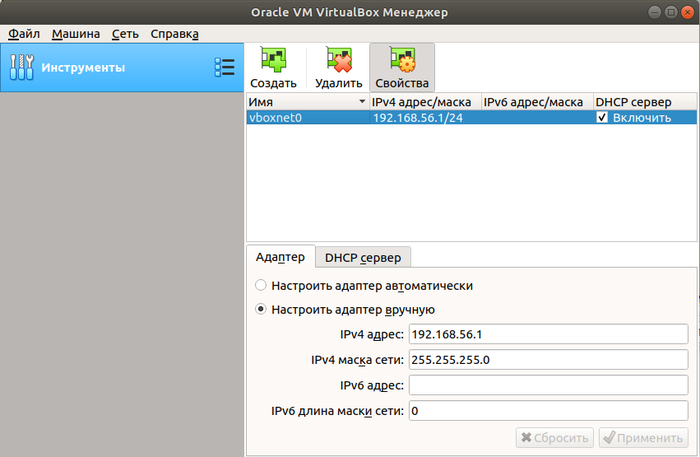The width and height of the screenshot is (700, 457).
Task: Toggle DHCP server Включить checkbox for vboxnet0
Action: [x=602, y=118]
